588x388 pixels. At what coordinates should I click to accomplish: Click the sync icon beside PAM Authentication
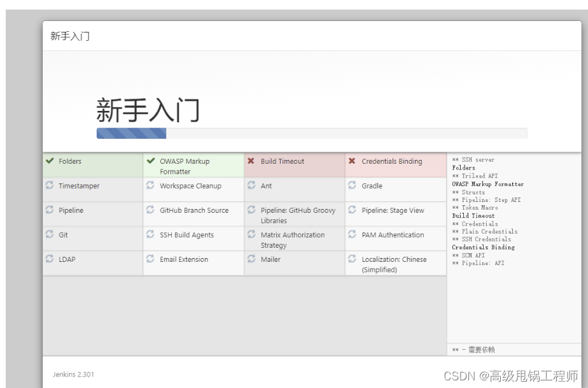tap(352, 234)
